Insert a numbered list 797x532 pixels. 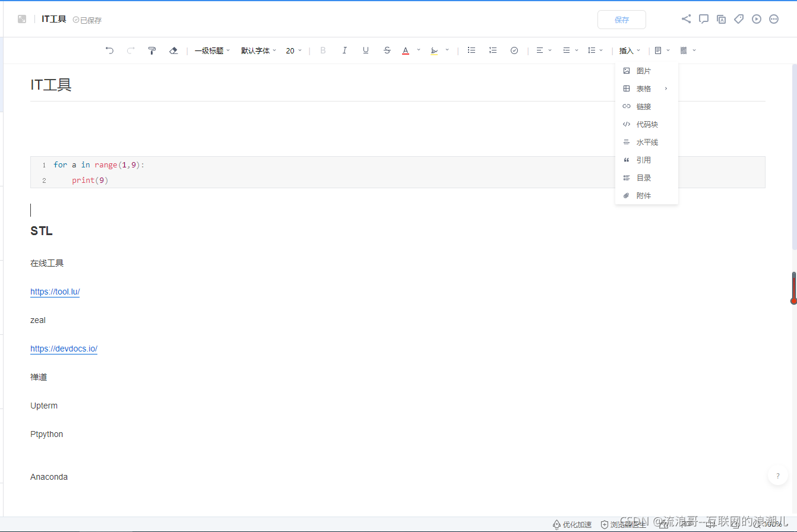click(493, 50)
